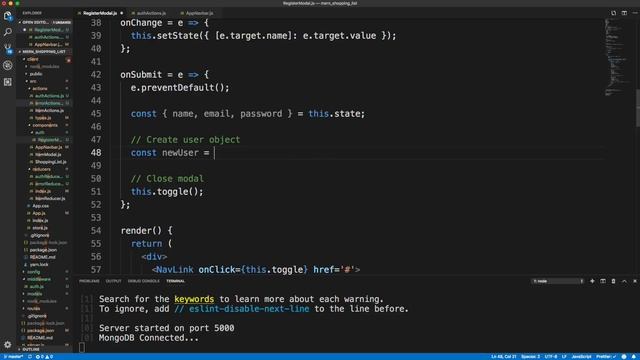The image size is (640, 360).
Task: Click the open changes icon in editor toolbar
Action: click(x=613, y=13)
